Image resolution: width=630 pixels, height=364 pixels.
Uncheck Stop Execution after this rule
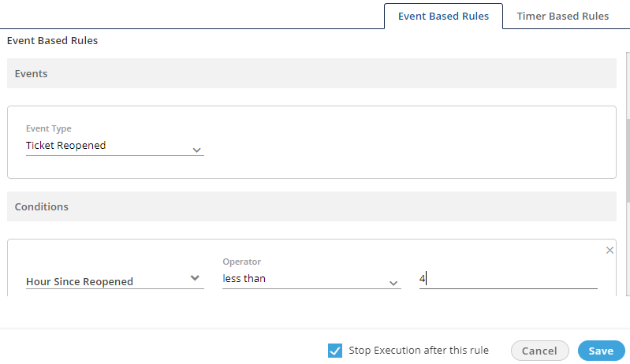[335, 351]
